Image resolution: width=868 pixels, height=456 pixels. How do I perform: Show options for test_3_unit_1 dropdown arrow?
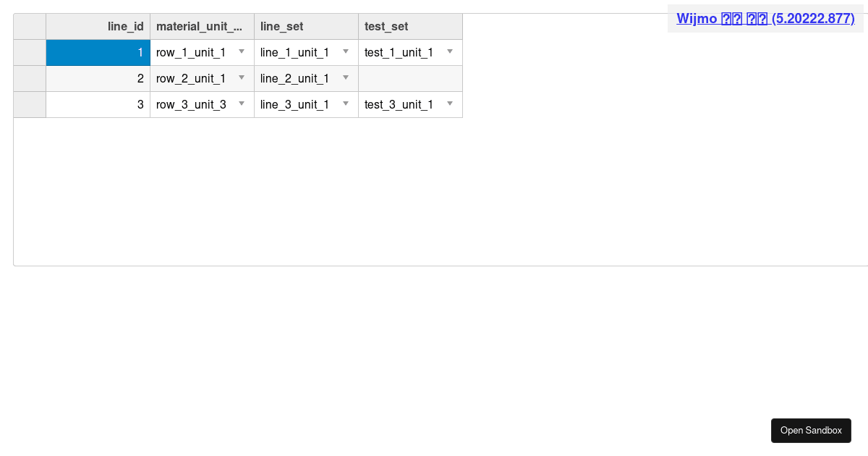click(450, 104)
